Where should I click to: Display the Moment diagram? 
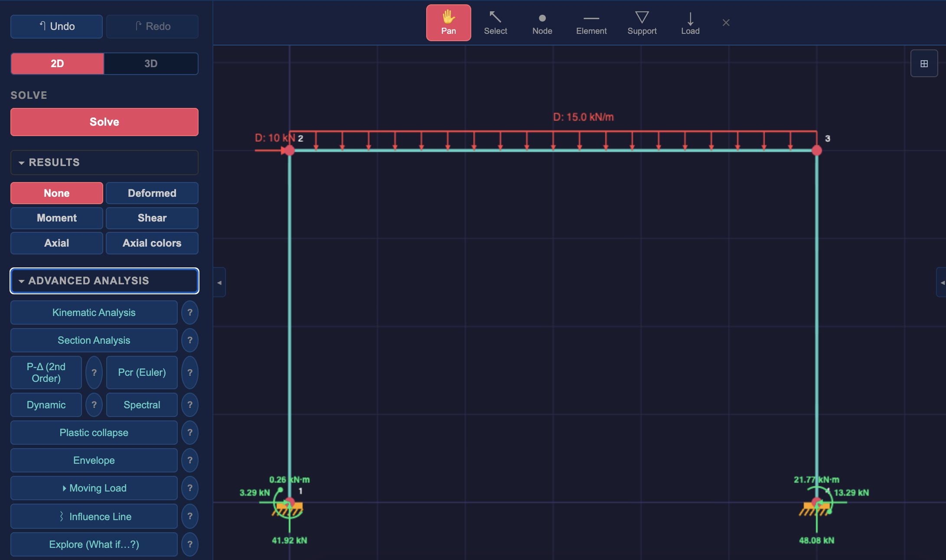pyautogui.click(x=57, y=218)
